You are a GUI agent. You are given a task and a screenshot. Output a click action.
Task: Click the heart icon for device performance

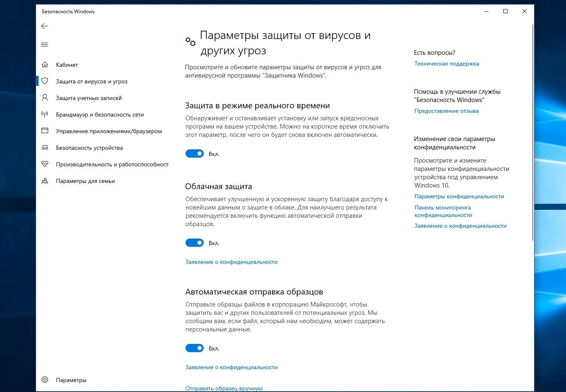pos(45,164)
